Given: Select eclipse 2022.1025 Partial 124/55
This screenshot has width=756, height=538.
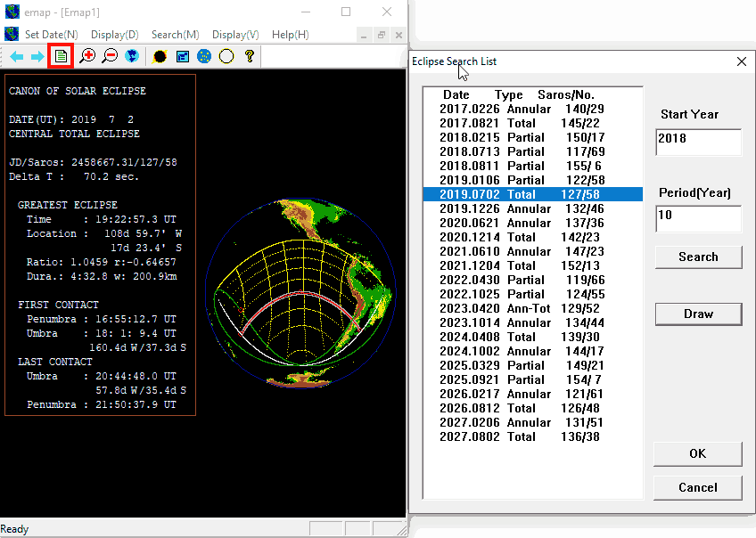Looking at the screenshot, I should click(533, 294).
